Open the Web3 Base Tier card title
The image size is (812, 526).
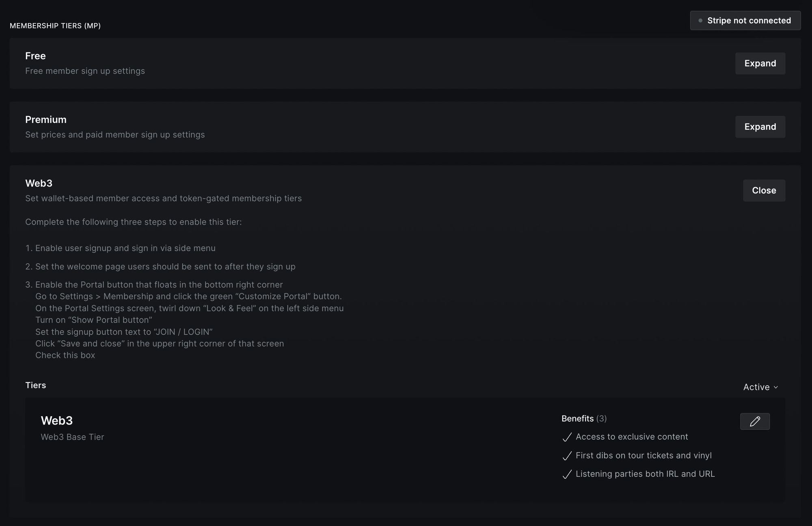click(57, 421)
